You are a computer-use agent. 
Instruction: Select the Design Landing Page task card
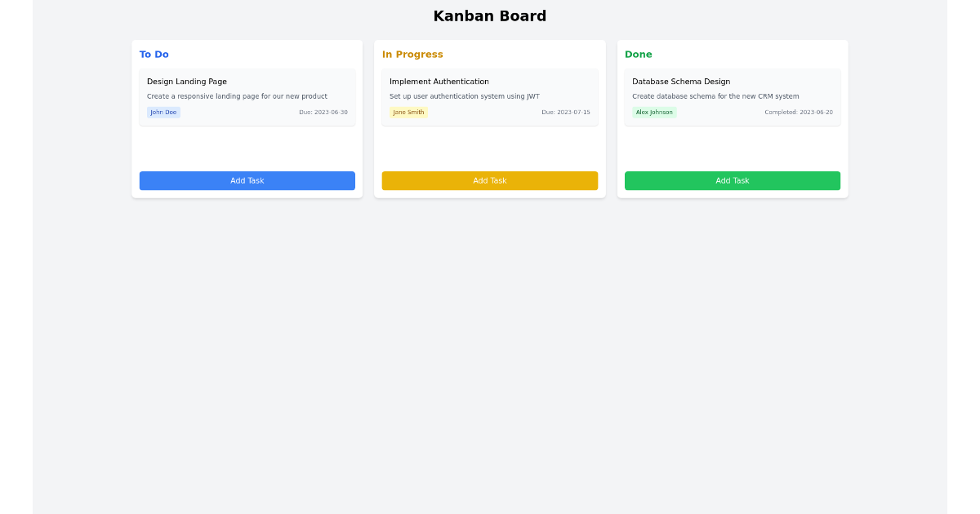click(247, 95)
